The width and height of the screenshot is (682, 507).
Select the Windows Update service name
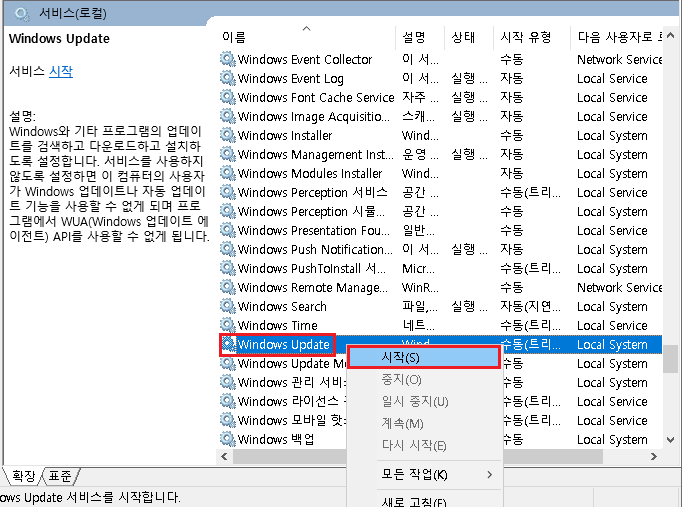pos(284,345)
